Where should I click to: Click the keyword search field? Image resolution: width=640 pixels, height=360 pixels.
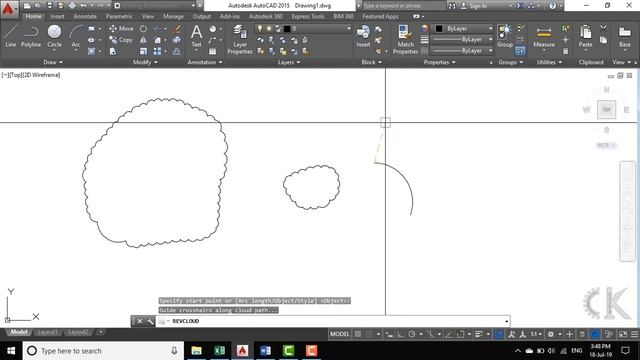[403, 6]
